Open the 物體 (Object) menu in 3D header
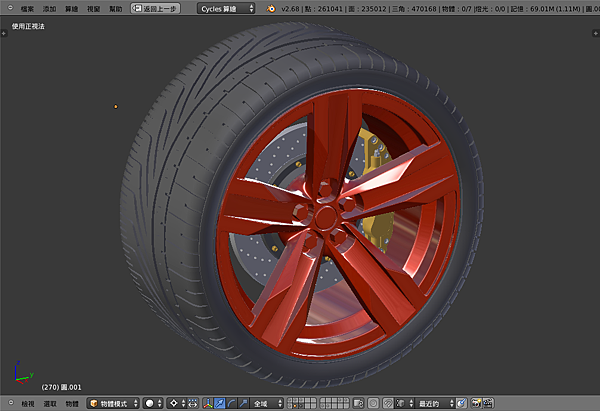The height and width of the screenshot is (411, 600). point(72,403)
